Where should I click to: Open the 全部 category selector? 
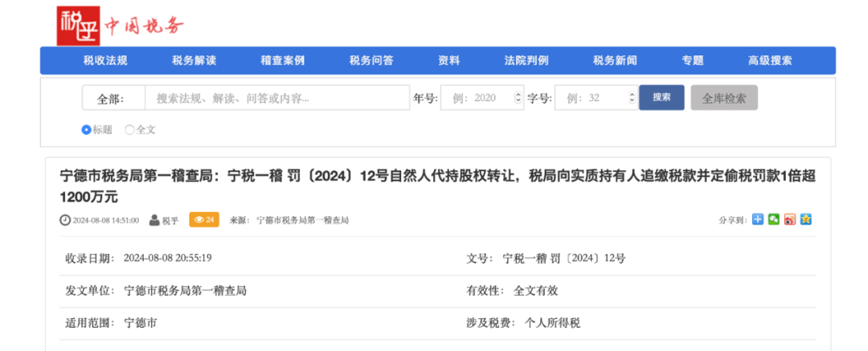(113, 98)
